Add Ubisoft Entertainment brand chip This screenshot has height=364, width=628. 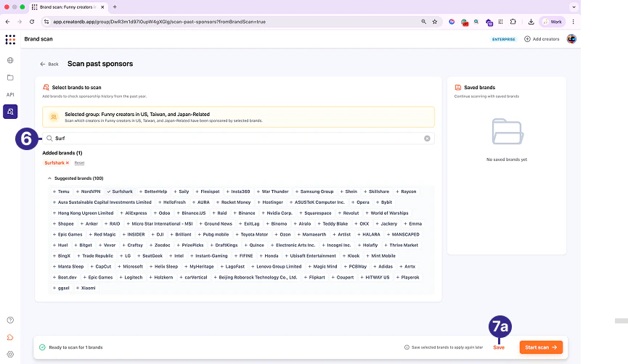(x=310, y=256)
